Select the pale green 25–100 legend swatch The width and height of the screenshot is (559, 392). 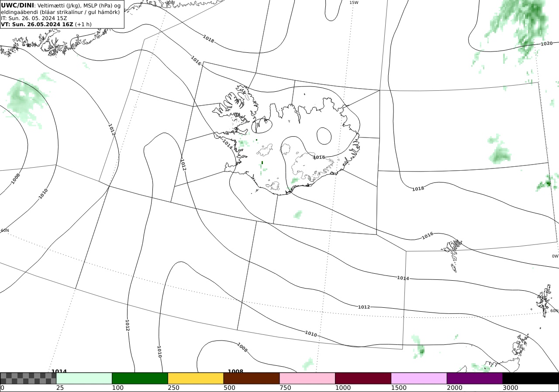[84, 378]
